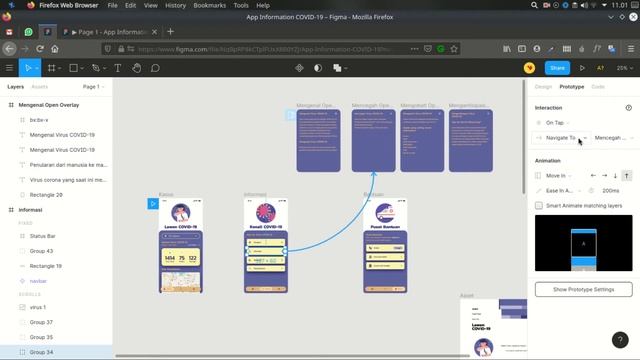
Task: Open the Edit menu
Action: [131, 5]
